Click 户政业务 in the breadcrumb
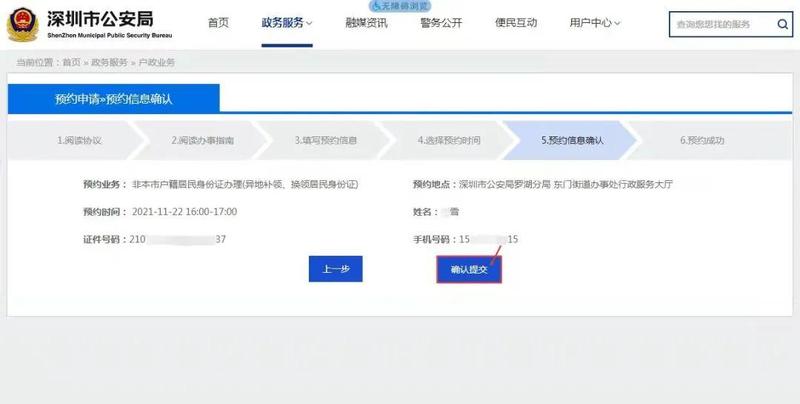 pos(156,62)
